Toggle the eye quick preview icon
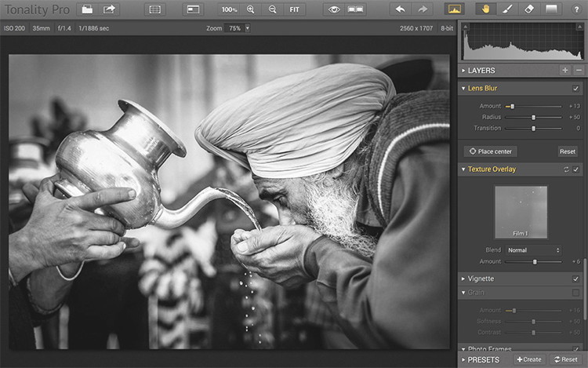The image size is (588, 368). 335,9
